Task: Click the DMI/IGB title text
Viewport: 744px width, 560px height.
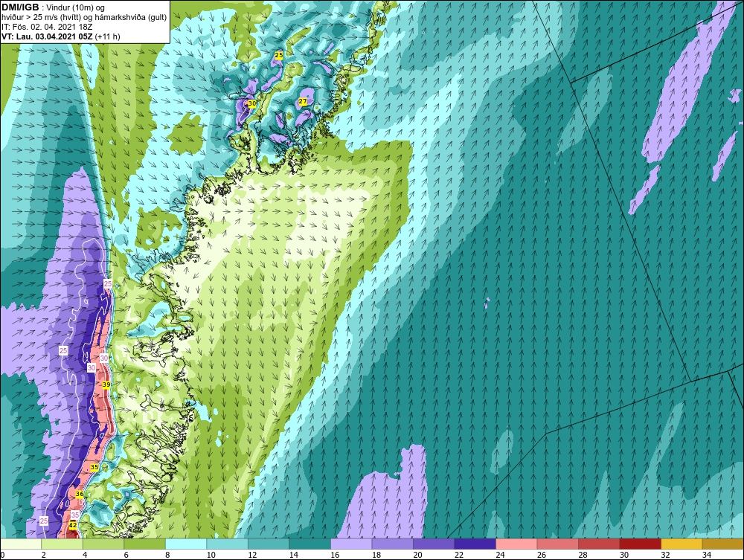Action: coord(20,7)
